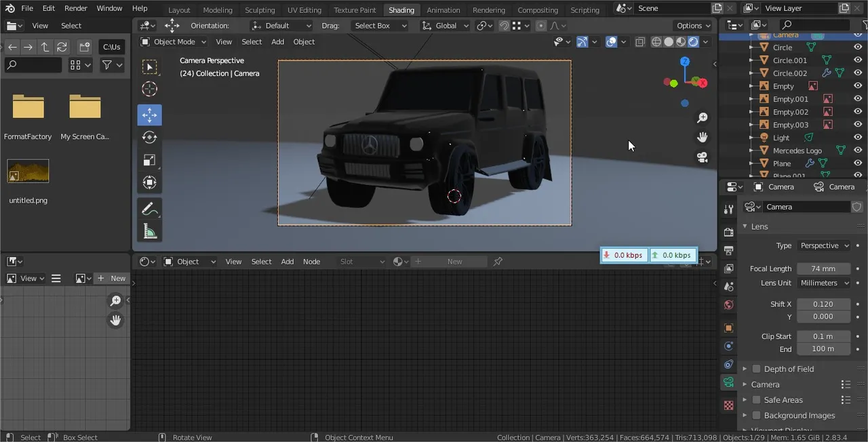Image resolution: width=868 pixels, height=442 pixels.
Task: Switch to solid viewport shading
Action: [669, 42]
